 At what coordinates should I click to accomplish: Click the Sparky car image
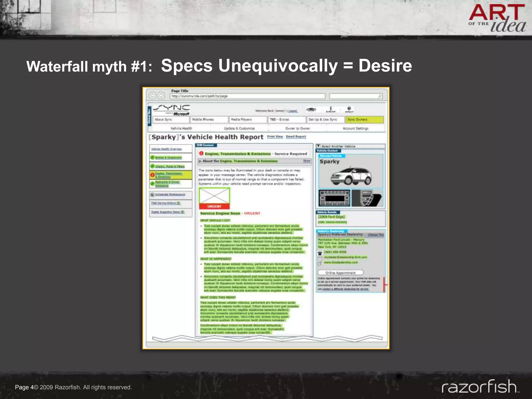tap(351, 176)
